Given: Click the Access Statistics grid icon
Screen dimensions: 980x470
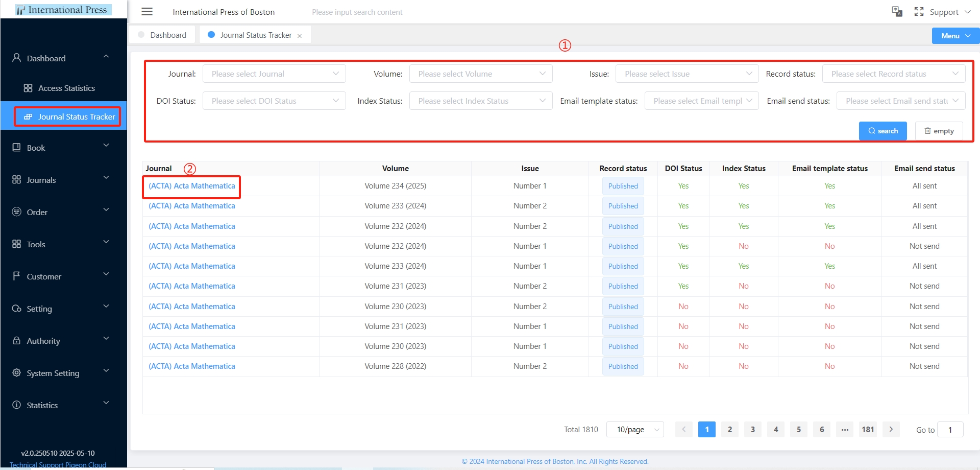Looking at the screenshot, I should 28,88.
